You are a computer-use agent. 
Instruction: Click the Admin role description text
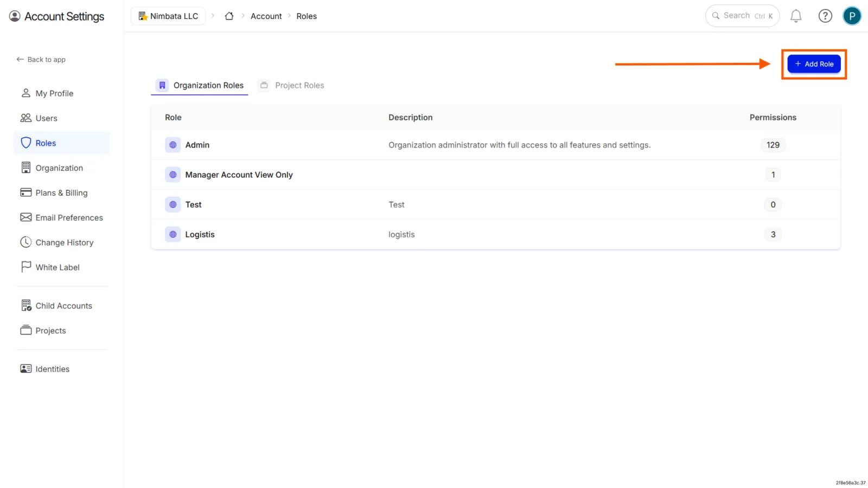(x=519, y=145)
